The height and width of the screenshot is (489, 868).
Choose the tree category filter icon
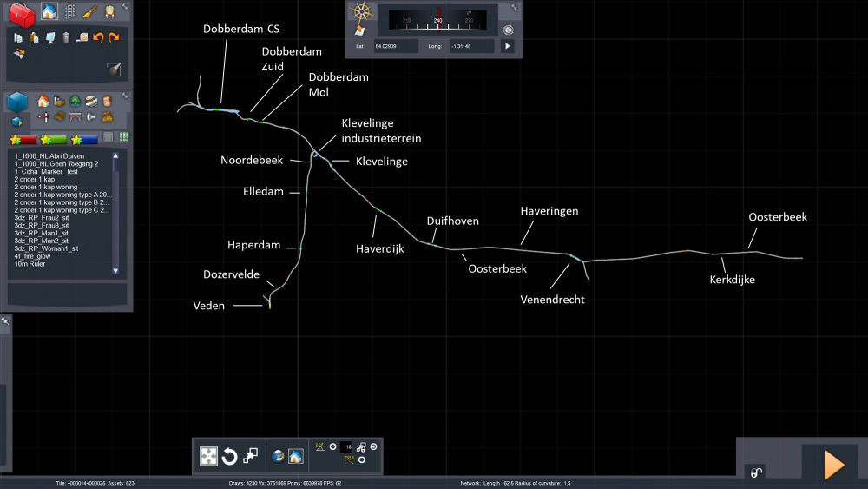[75, 102]
